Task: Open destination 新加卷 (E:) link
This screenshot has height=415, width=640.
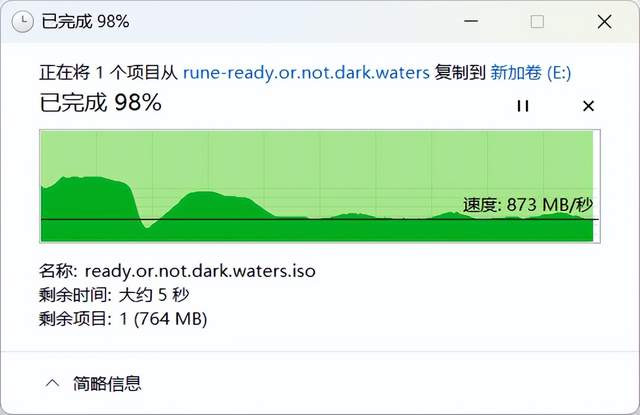Action: [530, 72]
